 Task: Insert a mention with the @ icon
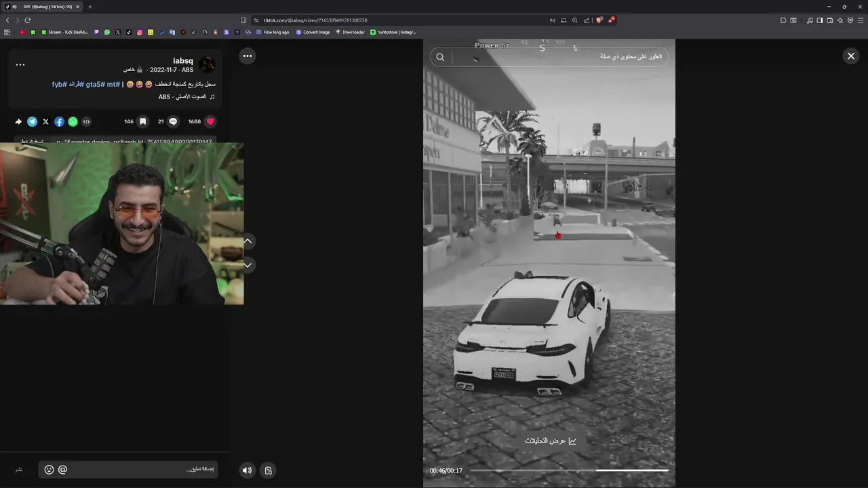(62, 469)
